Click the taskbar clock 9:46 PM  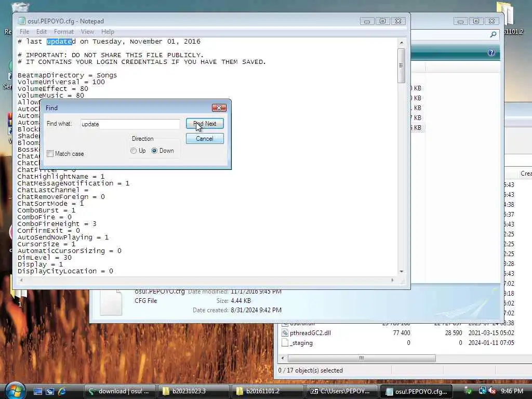(x=512, y=391)
